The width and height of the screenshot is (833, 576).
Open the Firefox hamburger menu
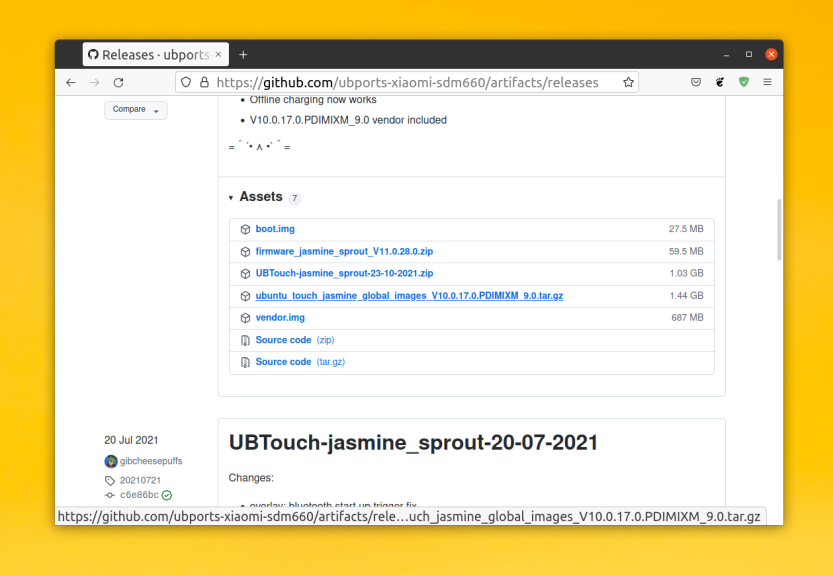[x=768, y=82]
